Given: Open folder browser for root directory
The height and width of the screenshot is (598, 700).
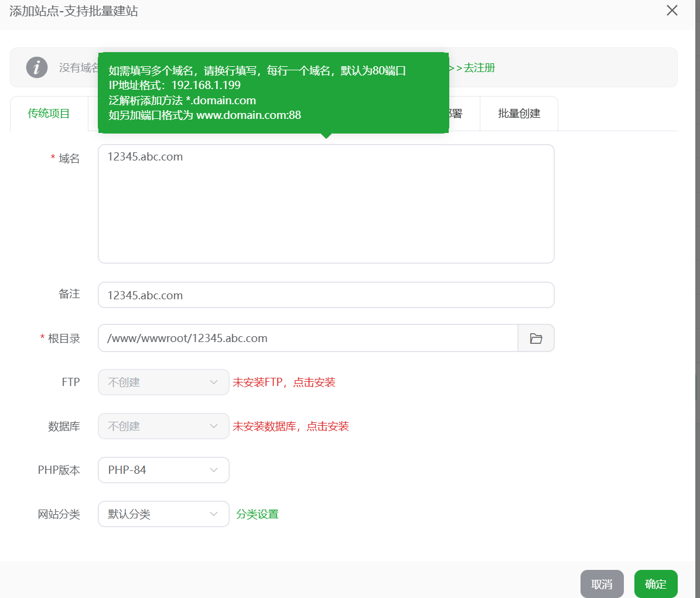Looking at the screenshot, I should (x=536, y=339).
